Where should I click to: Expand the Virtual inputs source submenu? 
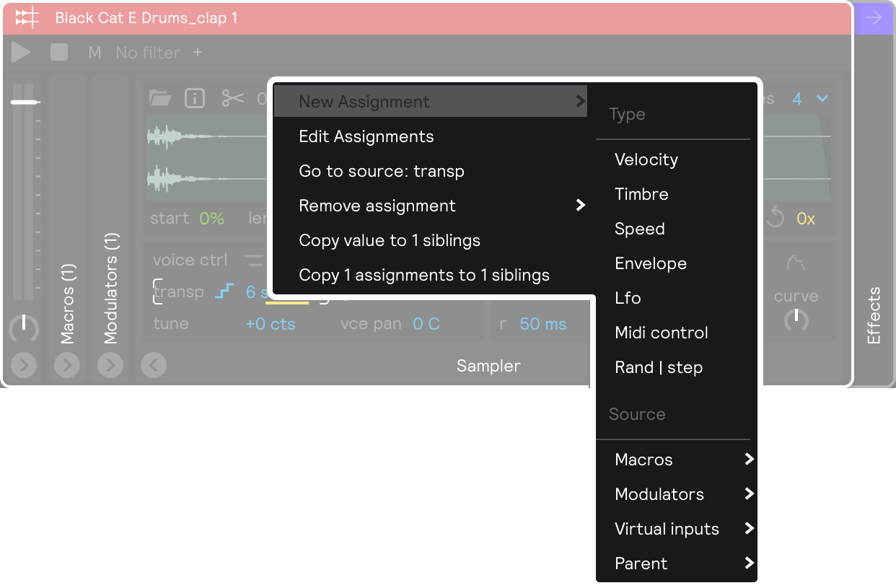[x=676, y=529]
